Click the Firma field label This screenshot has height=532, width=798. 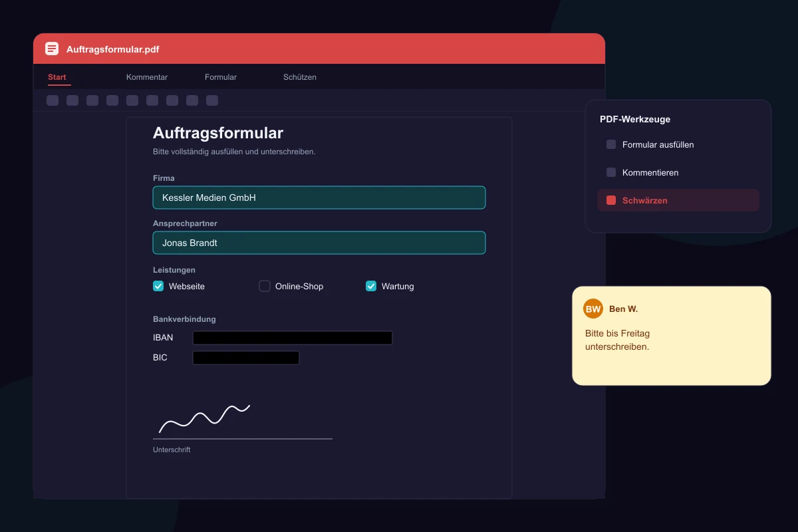(x=164, y=178)
